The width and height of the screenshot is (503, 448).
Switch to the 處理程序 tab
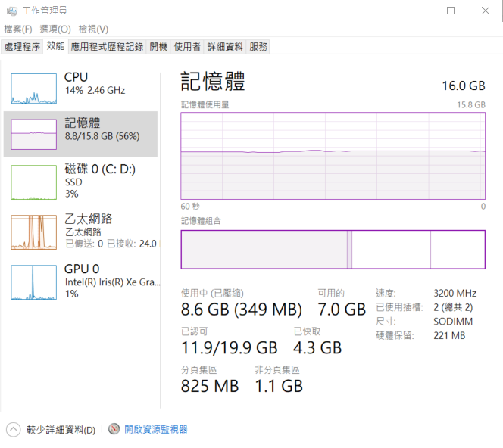point(22,47)
